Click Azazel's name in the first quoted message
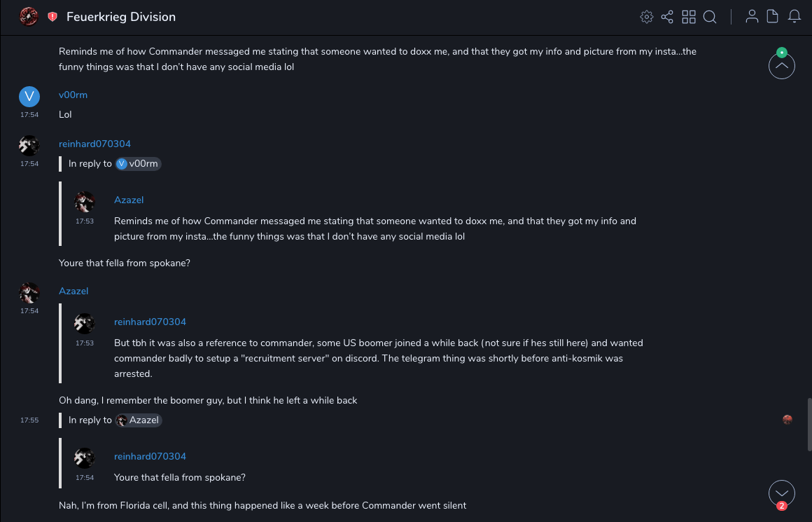This screenshot has width=812, height=522. 129,200
